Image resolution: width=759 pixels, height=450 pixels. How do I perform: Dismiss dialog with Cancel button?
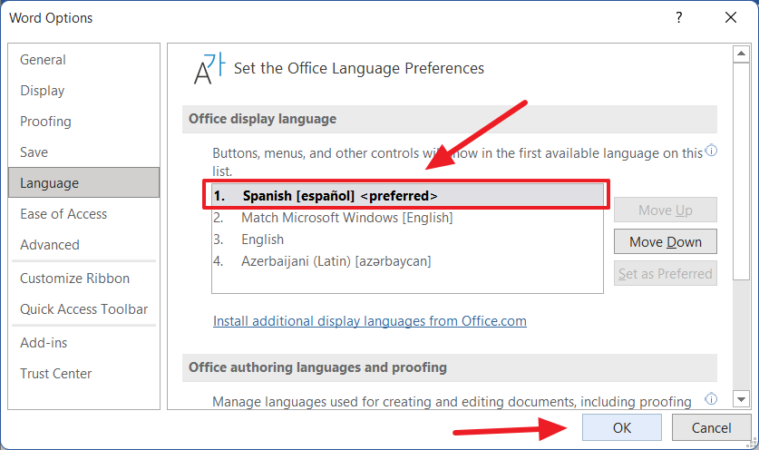711,428
